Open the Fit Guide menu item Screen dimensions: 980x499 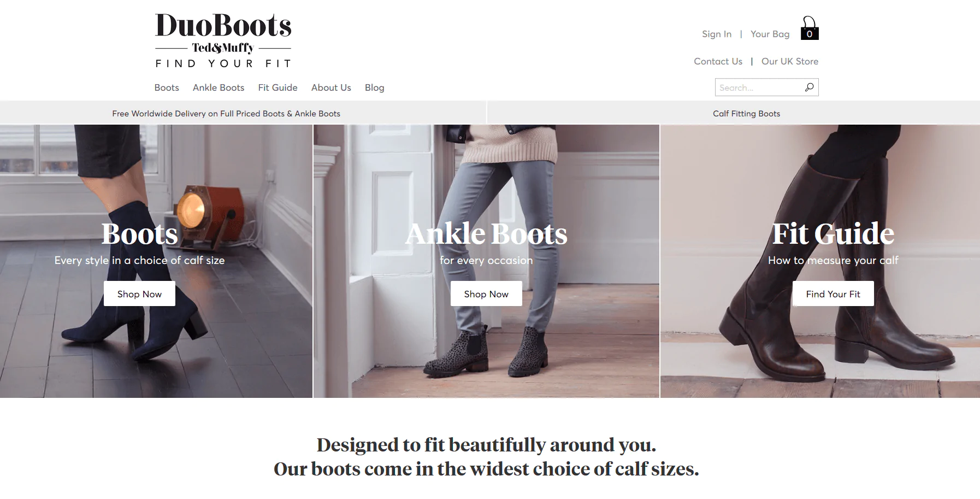[278, 87]
